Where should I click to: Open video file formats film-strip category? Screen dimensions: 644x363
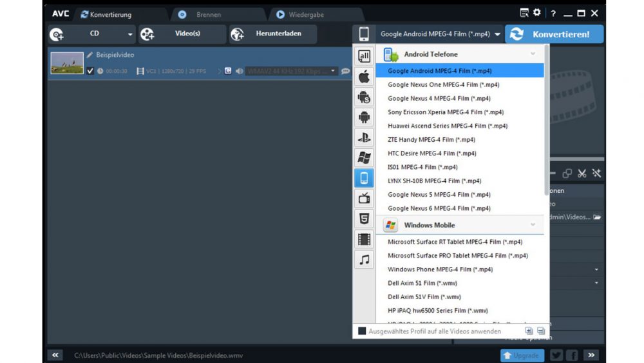(364, 239)
